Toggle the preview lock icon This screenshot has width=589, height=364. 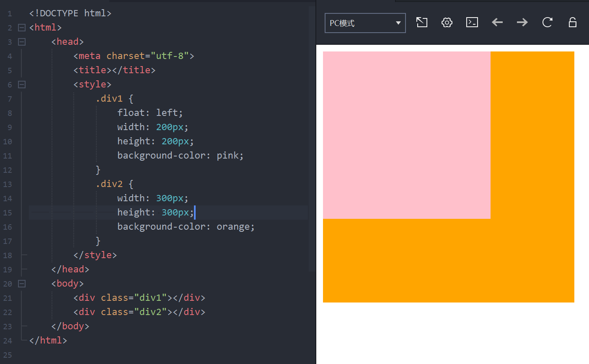coord(573,23)
